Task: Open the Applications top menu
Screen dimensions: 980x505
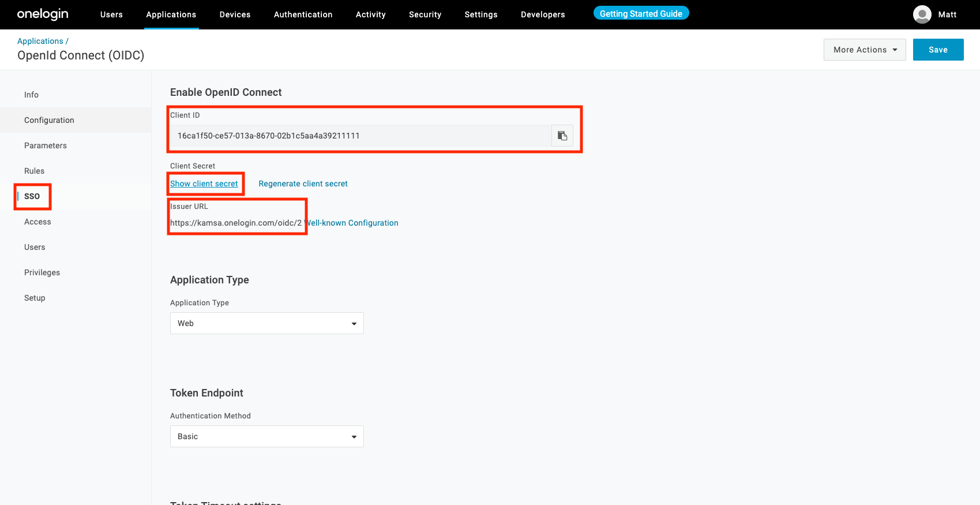Action: click(x=171, y=14)
